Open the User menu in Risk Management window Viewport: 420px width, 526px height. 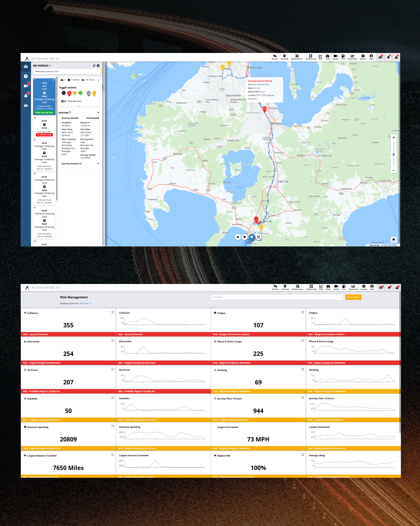(372, 287)
